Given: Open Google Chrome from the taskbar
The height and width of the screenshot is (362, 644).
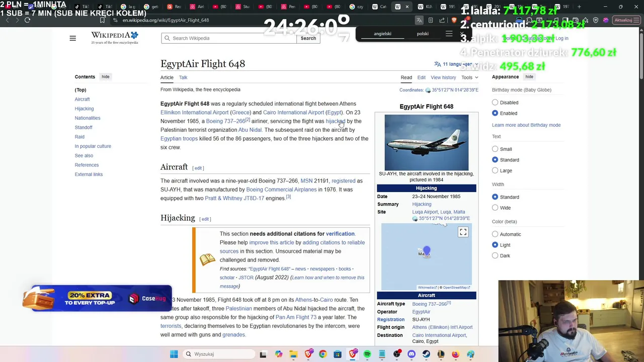Looking at the screenshot, I should pos(323,354).
